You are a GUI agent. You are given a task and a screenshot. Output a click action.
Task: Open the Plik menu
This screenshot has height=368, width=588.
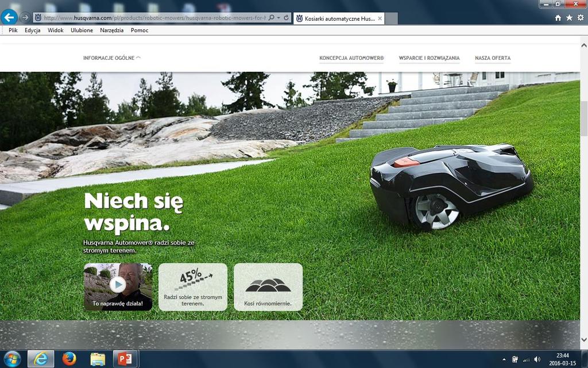[13, 30]
